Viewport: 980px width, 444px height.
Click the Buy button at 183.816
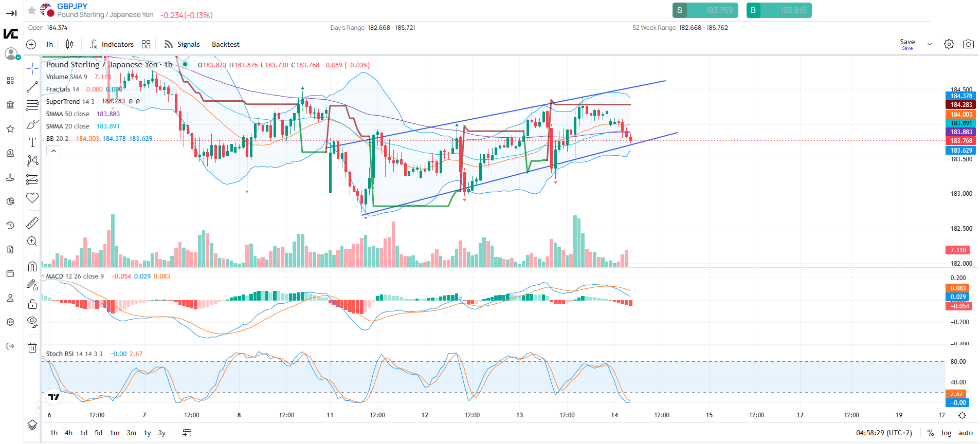pyautogui.click(x=778, y=10)
